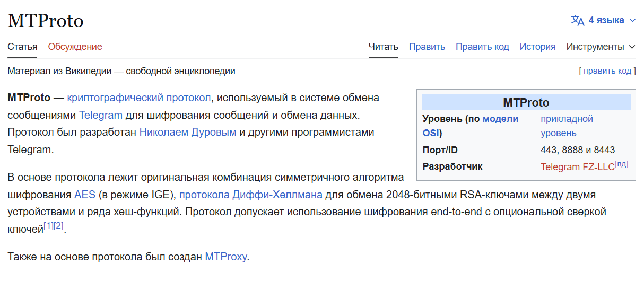The image size is (644, 281).
Task: Jump to footnote reference [1]
Action: pos(48,226)
